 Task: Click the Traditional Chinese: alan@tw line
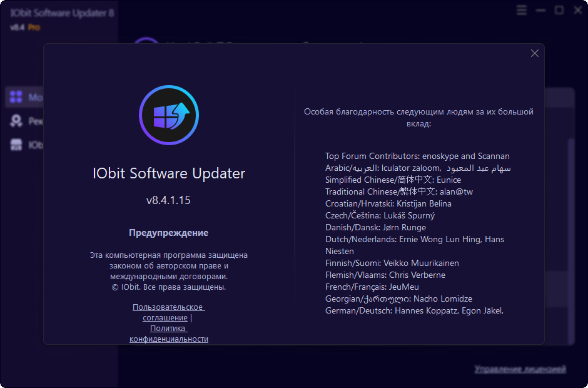(x=399, y=191)
